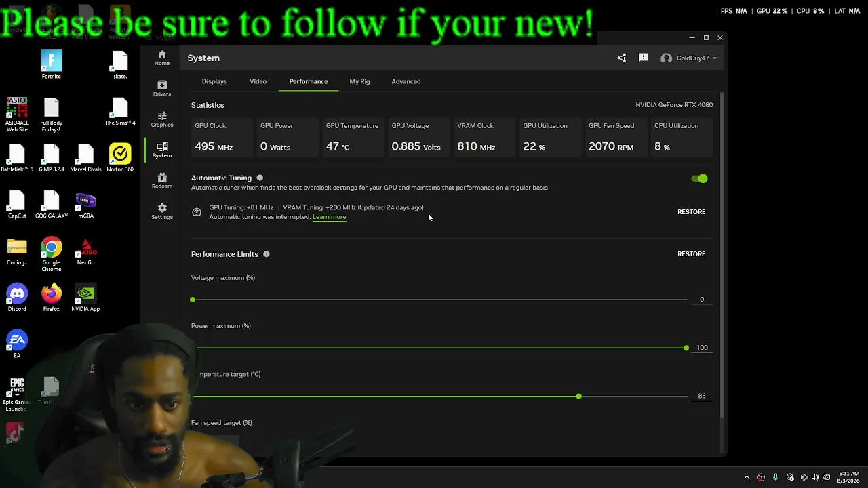Viewport: 868px width, 488px height.
Task: Click the CPU Utilization value "8 %"
Action: point(663,146)
